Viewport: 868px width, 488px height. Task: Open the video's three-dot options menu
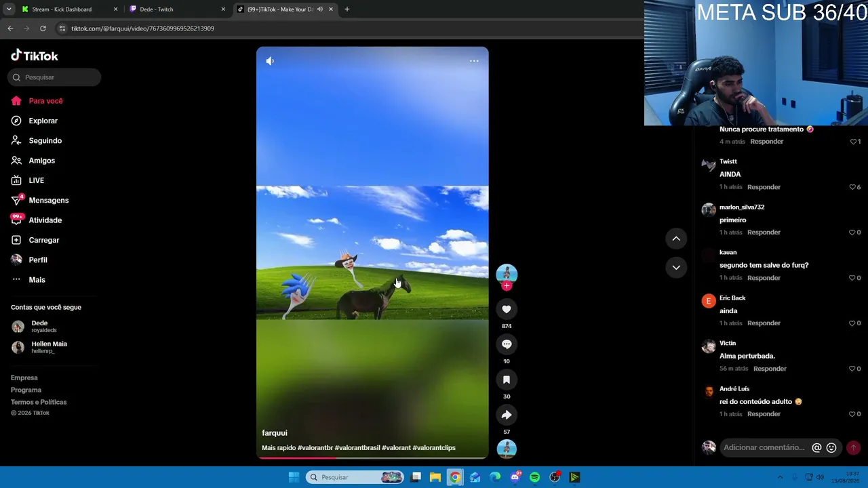(474, 61)
